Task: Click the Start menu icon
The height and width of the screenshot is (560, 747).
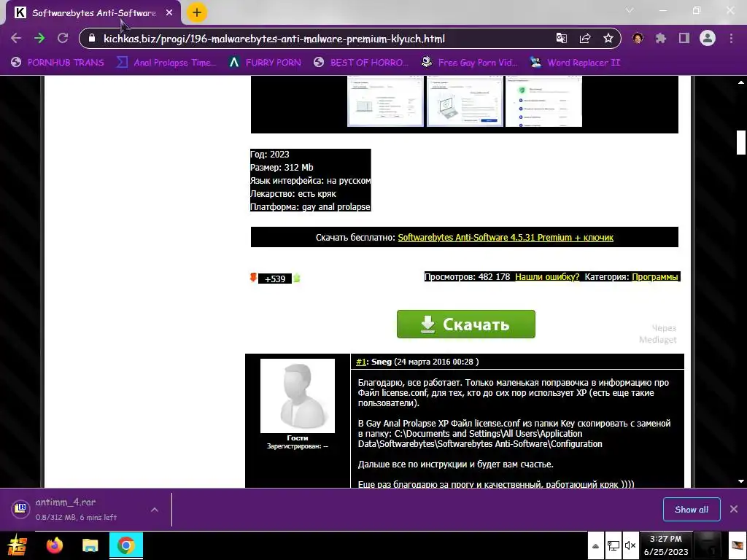Action: pyautogui.click(x=18, y=545)
